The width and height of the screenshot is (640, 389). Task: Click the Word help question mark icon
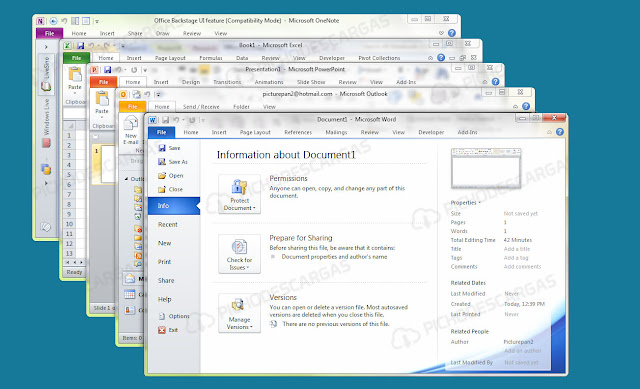click(560, 132)
